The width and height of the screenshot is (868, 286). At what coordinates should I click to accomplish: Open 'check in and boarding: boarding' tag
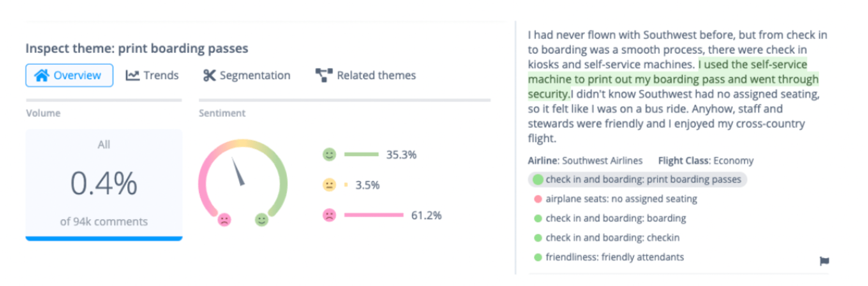[610, 218]
